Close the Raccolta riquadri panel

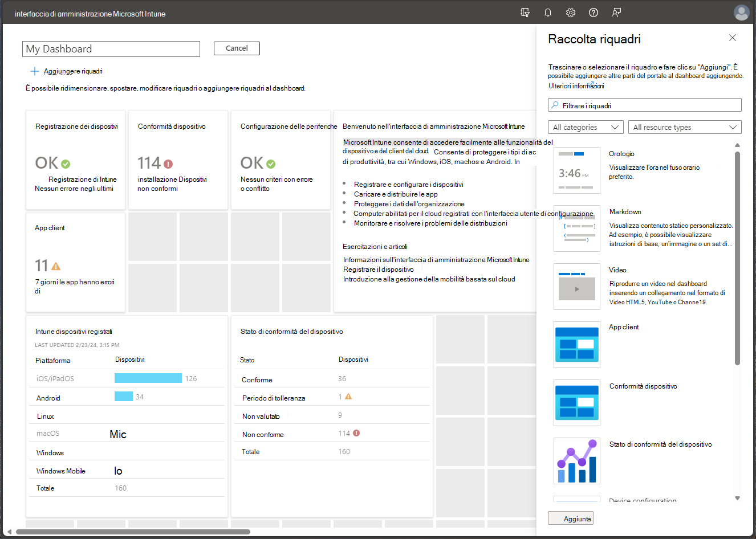tap(733, 38)
